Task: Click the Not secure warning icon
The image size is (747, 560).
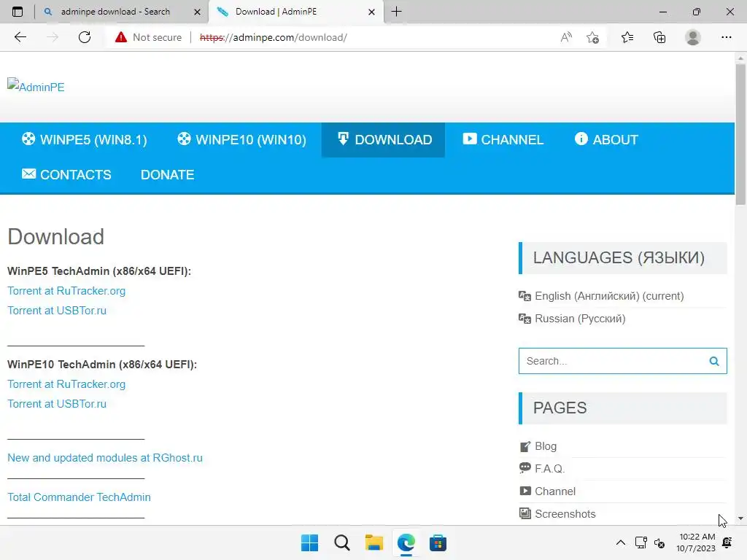Action: click(121, 37)
